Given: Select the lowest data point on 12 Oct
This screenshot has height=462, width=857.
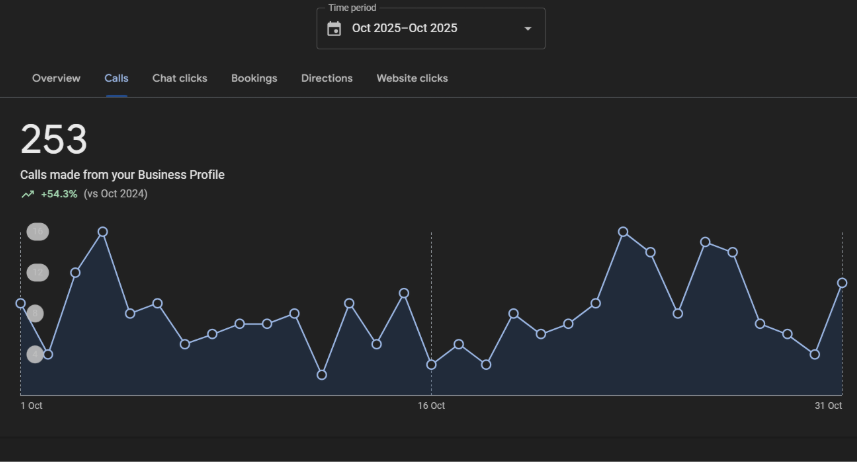Looking at the screenshot, I should pos(322,375).
